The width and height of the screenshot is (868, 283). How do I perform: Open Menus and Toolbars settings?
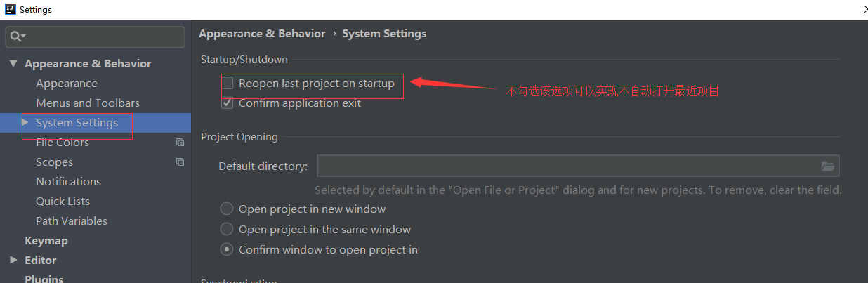pos(88,103)
